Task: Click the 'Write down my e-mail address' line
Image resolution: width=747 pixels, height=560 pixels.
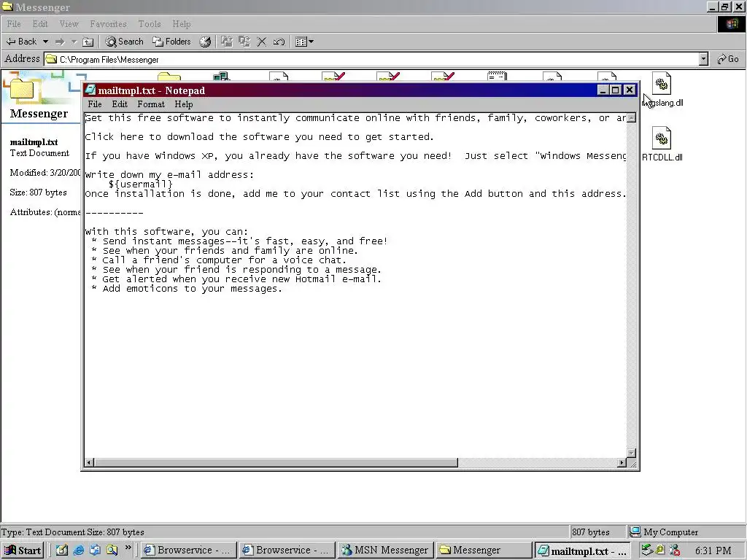Action: pos(169,175)
